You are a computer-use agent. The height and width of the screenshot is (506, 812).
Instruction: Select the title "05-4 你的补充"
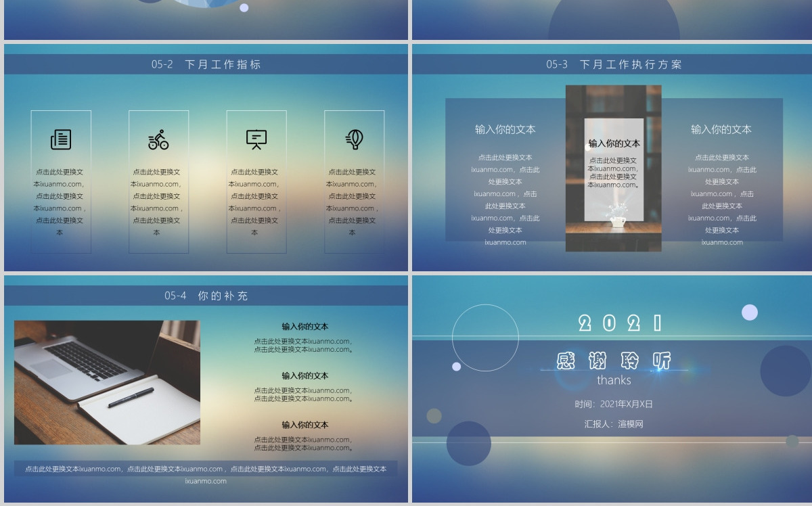pyautogui.click(x=206, y=296)
